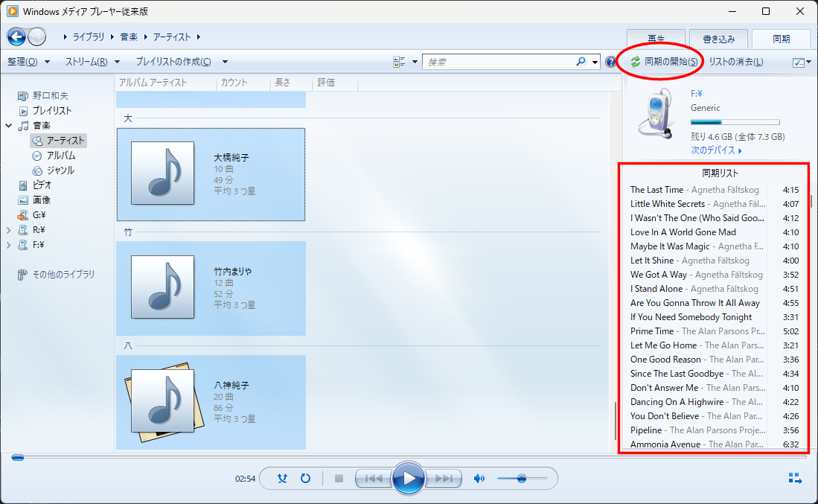This screenshot has width=818, height=504.
Task: Click the 検索 search box
Action: (499, 62)
